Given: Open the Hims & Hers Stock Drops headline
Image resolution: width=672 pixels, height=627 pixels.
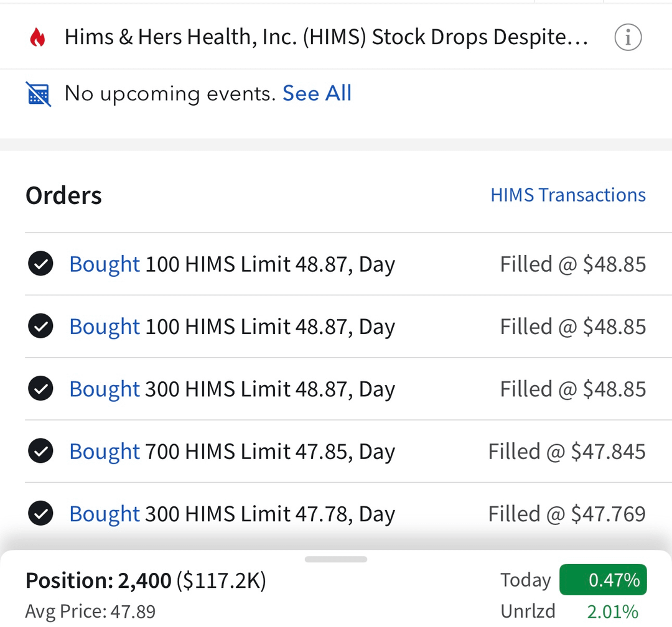Looking at the screenshot, I should [x=326, y=37].
